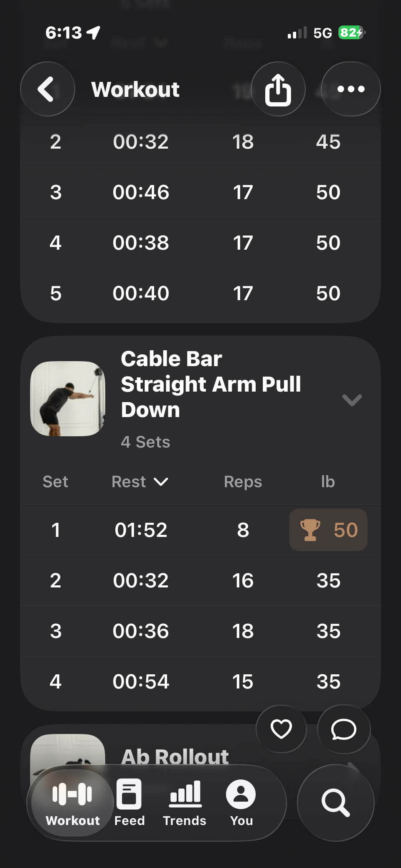The height and width of the screenshot is (868, 401).
Task: Tap the location arrow in status bar
Action: point(94,32)
